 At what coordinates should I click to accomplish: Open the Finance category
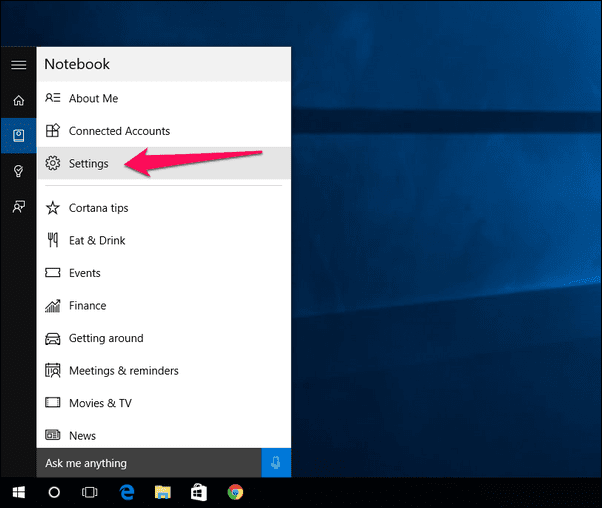(164, 306)
